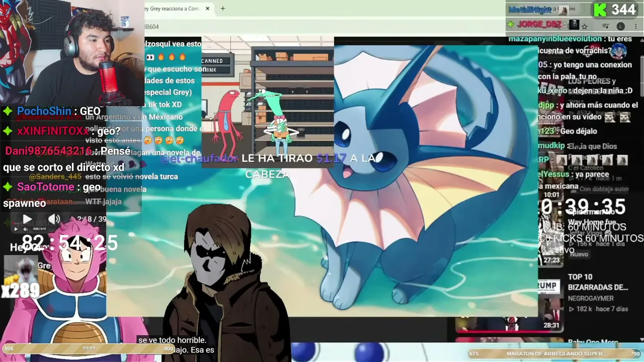Click the "se ve todo horrible." caption
This screenshot has height=362, width=644.
172,340
